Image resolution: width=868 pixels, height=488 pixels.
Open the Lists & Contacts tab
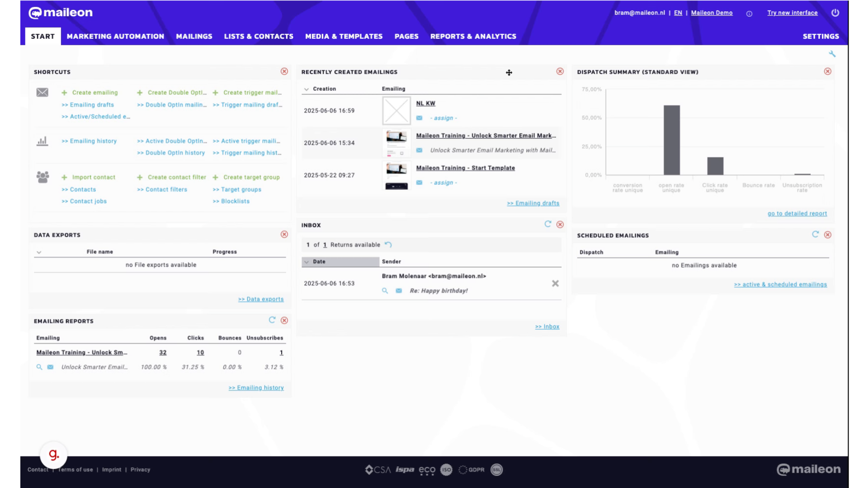click(259, 36)
